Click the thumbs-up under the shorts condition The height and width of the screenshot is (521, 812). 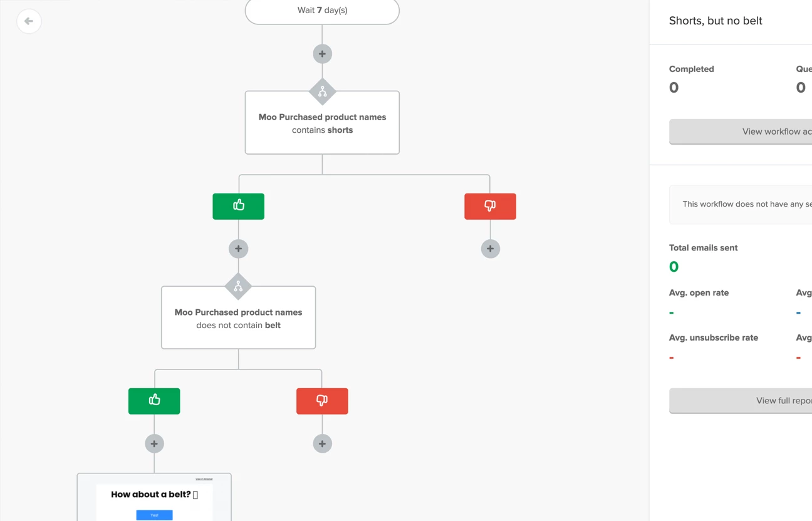click(x=238, y=206)
